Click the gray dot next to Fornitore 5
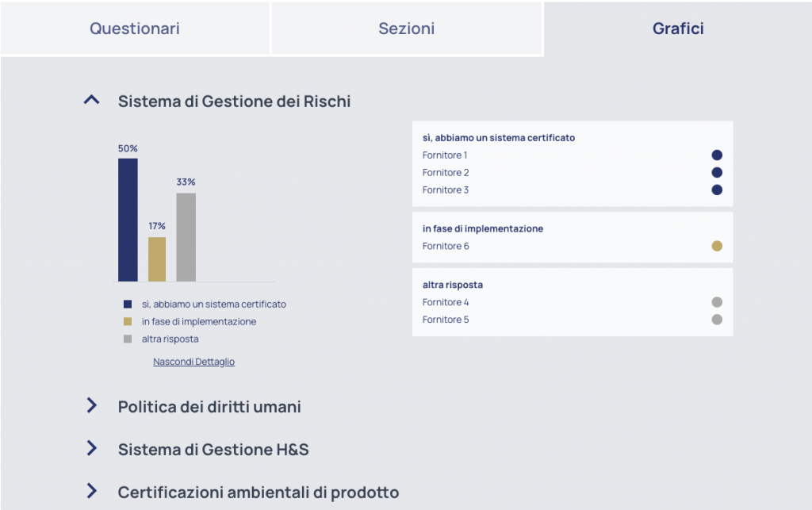Image resolution: width=812 pixels, height=510 pixels. tap(717, 320)
